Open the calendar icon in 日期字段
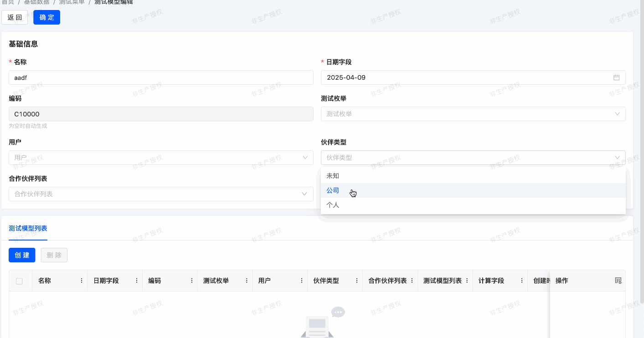Image resolution: width=644 pixels, height=338 pixels. tap(616, 77)
